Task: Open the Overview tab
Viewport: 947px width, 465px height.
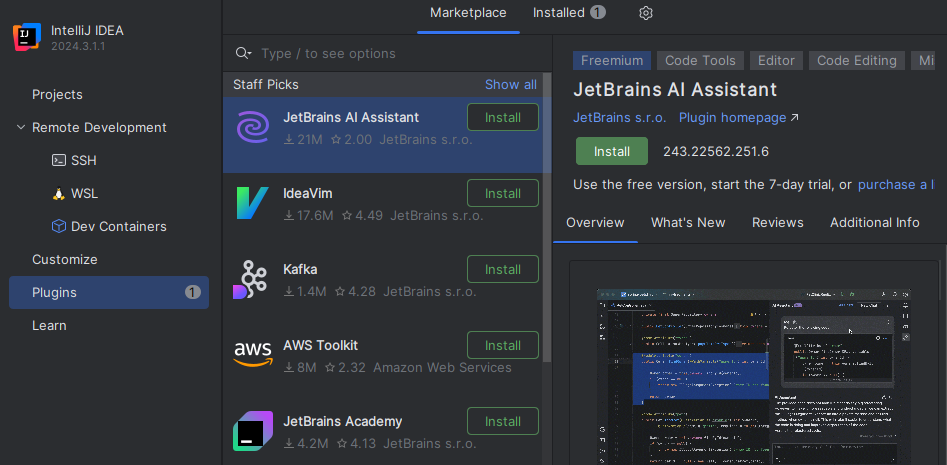Action: [595, 222]
